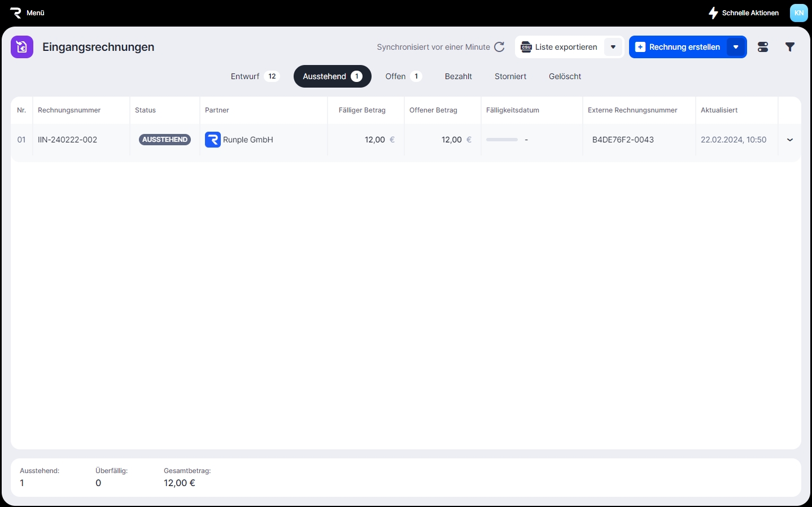Viewport: 812px width, 507px height.
Task: Click the CSV icon in Liste exportieren
Action: pos(526,47)
